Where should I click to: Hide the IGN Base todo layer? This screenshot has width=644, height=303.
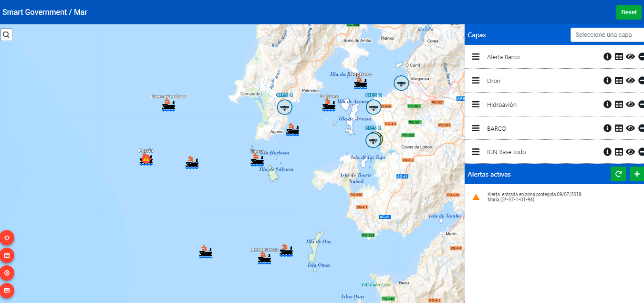[x=630, y=152]
